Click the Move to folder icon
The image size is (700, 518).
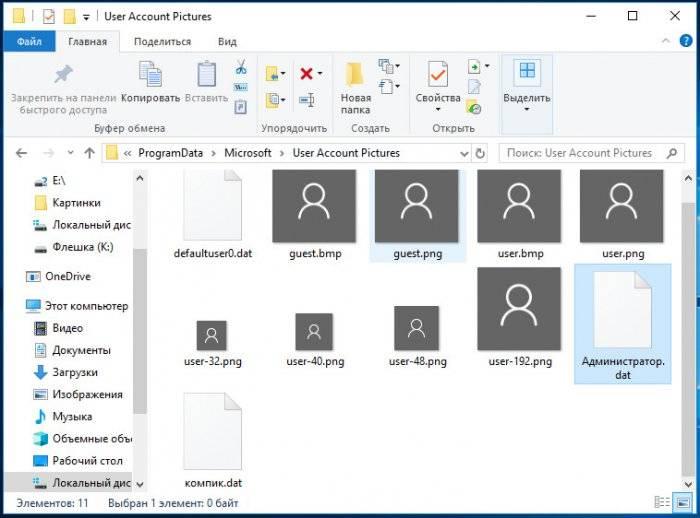click(x=272, y=74)
